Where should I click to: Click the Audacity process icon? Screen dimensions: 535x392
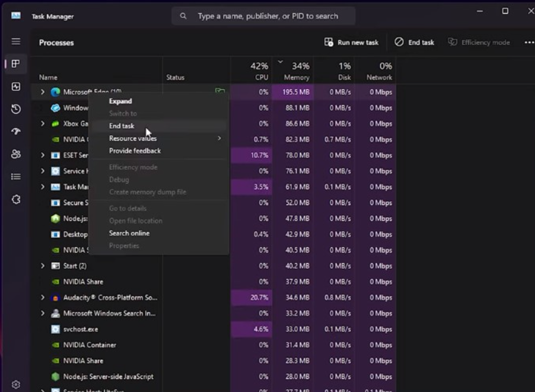click(55, 298)
